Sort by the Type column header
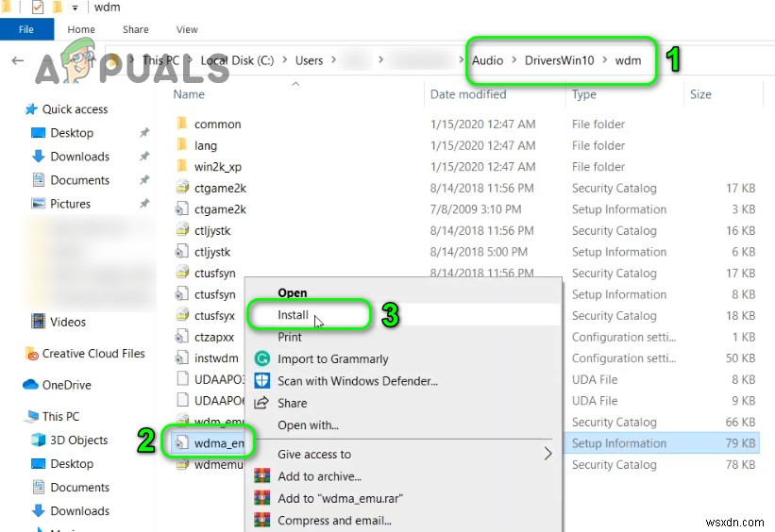This screenshot has height=532, width=775. (583, 94)
